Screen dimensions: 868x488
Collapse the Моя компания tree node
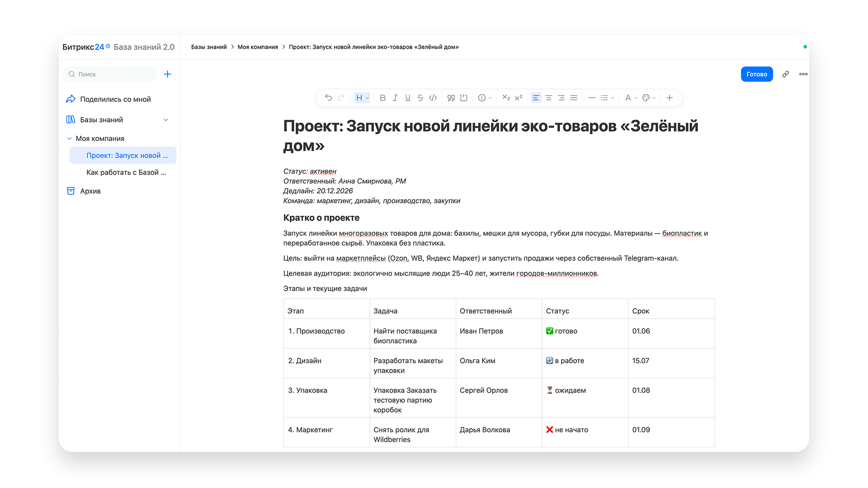[x=69, y=139]
